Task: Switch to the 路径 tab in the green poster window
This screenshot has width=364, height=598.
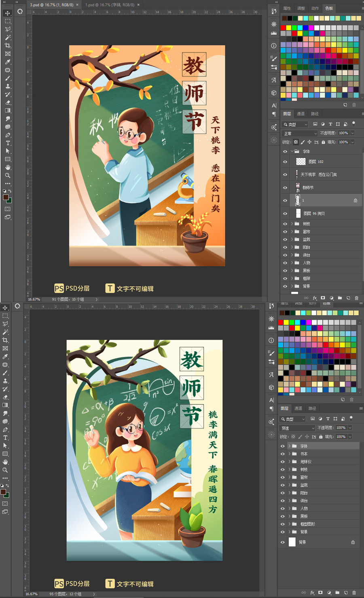Action: pos(312,408)
